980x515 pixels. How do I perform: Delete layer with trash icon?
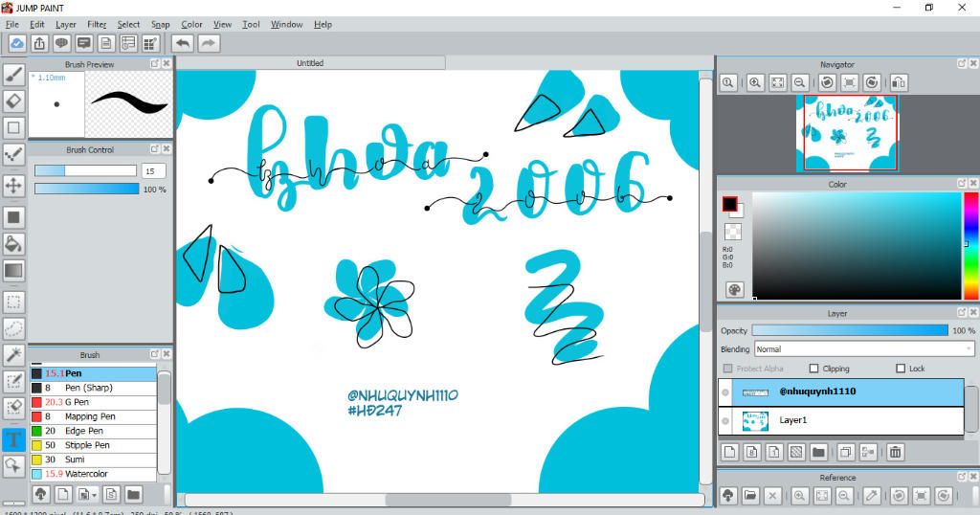coord(895,452)
